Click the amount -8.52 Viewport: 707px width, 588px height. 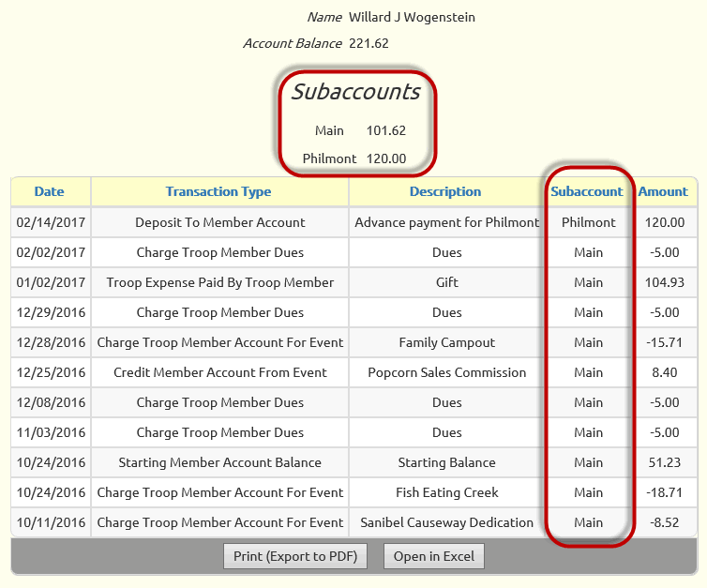point(665,522)
